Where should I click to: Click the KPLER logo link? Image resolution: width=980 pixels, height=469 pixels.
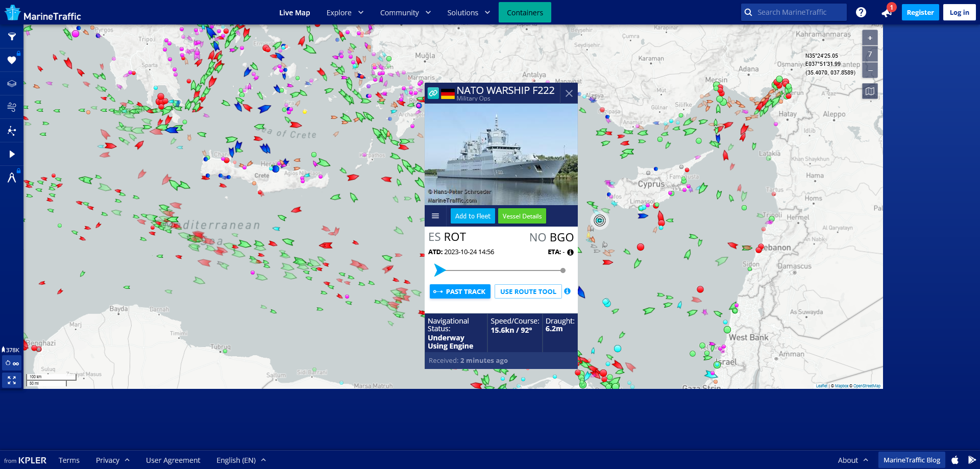point(32,460)
